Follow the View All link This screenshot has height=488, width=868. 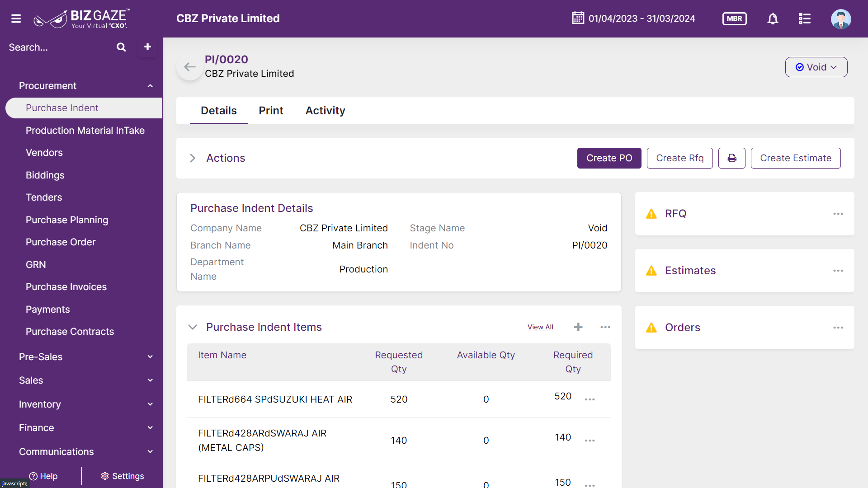[x=540, y=327]
